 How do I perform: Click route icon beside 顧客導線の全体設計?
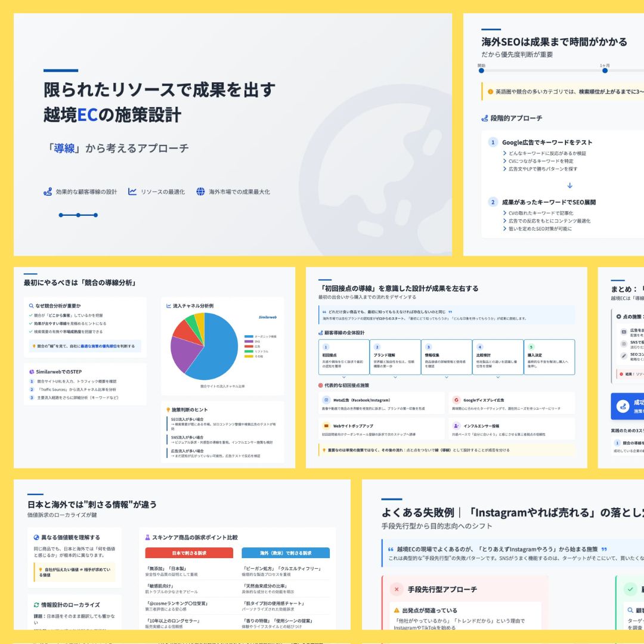321,333
